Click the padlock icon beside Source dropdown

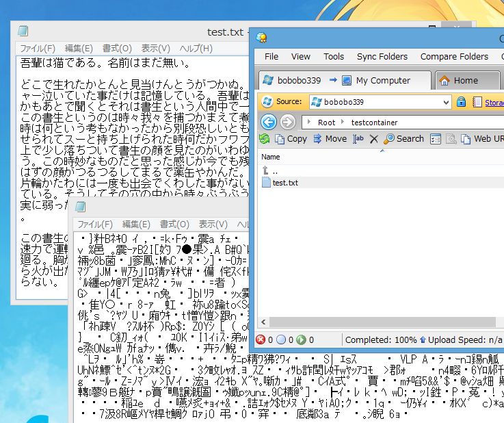[461, 102]
